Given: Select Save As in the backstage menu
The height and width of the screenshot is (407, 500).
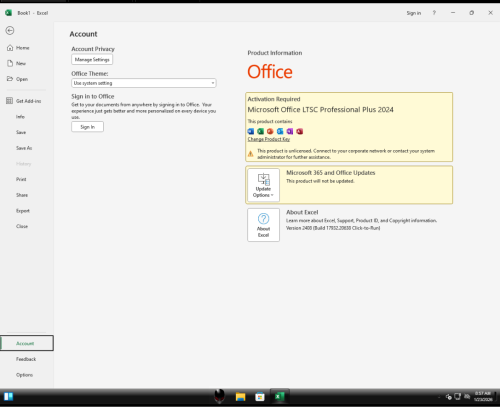Looking at the screenshot, I should 24,148.
